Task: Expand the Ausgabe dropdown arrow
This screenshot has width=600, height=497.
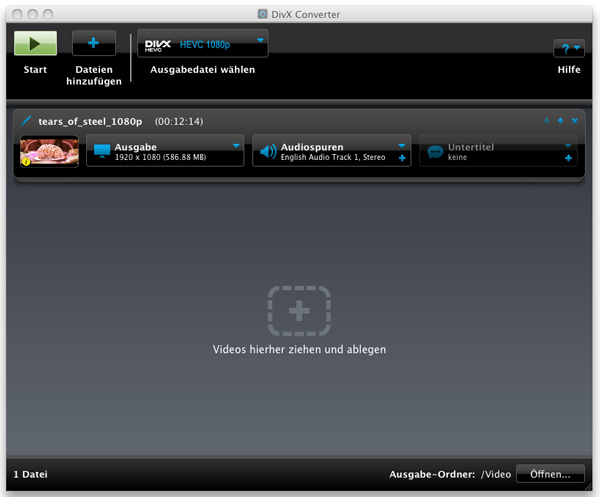Action: click(x=236, y=145)
